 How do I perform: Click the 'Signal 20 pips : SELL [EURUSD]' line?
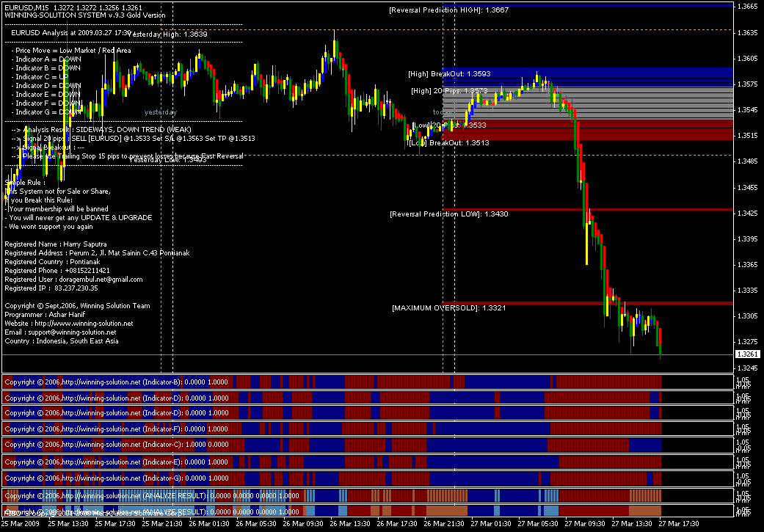point(133,139)
